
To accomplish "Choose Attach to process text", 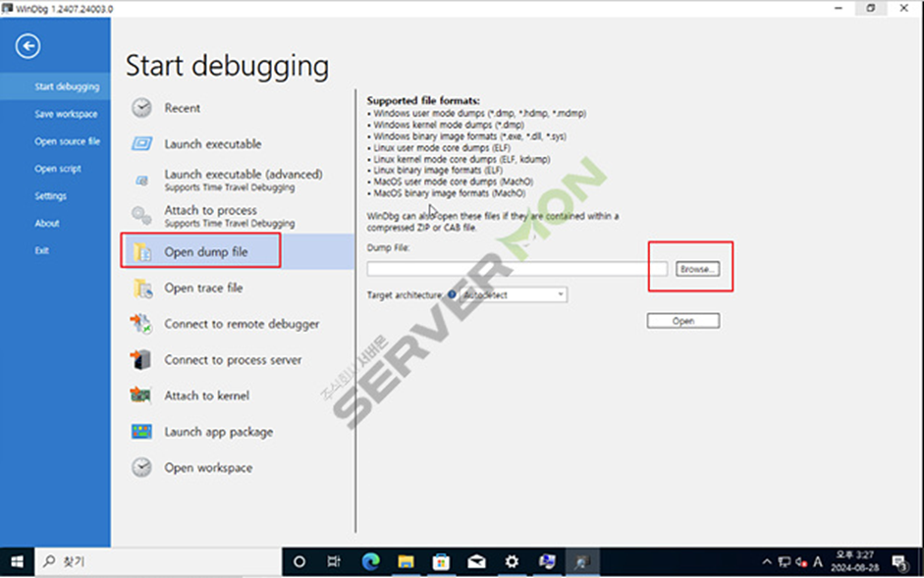I will point(210,210).
